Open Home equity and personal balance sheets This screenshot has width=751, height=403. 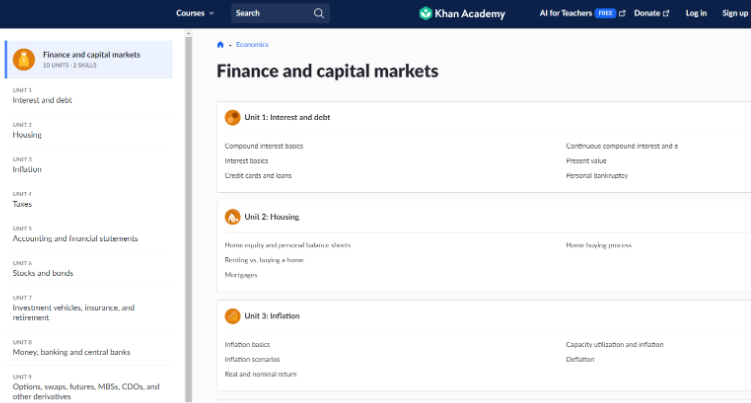pyautogui.click(x=287, y=245)
